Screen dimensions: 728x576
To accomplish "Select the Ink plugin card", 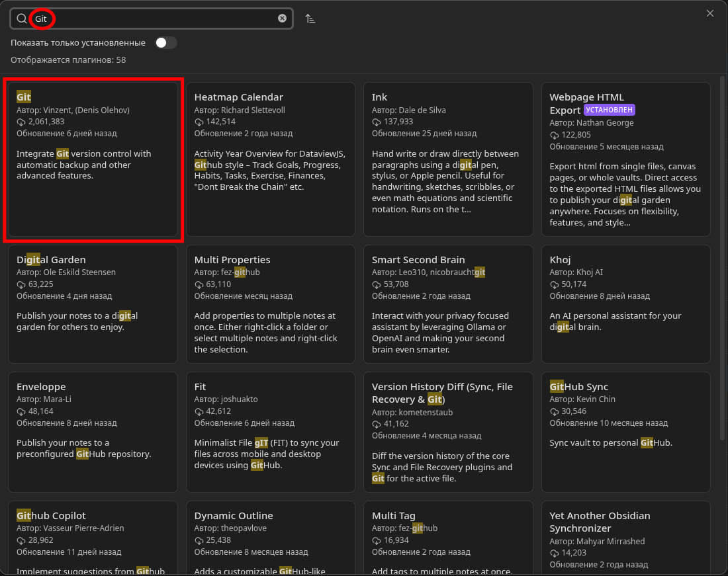I will pos(448,159).
